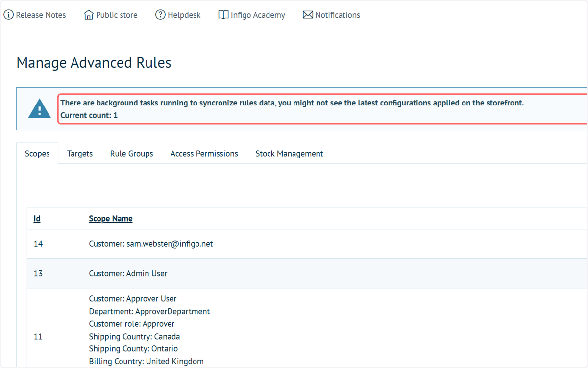The image size is (588, 368).
Task: Open the Access Permissions tab
Action: tap(204, 154)
